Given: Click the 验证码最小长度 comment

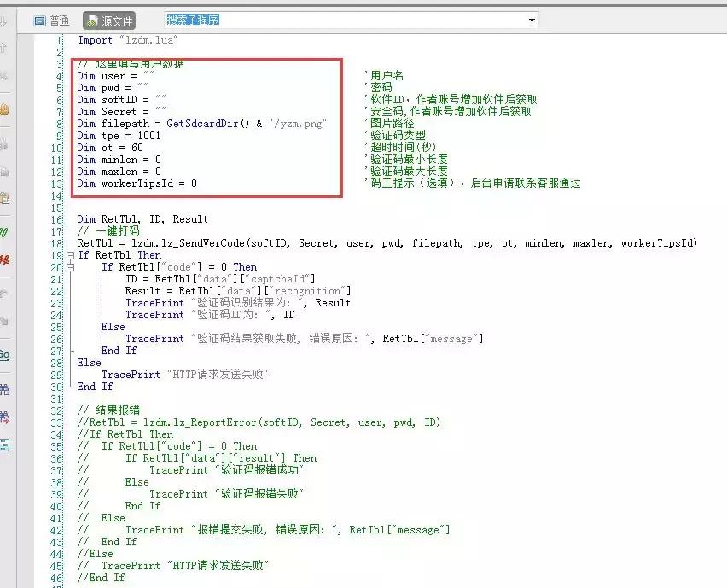Looking at the screenshot, I should 406,159.
